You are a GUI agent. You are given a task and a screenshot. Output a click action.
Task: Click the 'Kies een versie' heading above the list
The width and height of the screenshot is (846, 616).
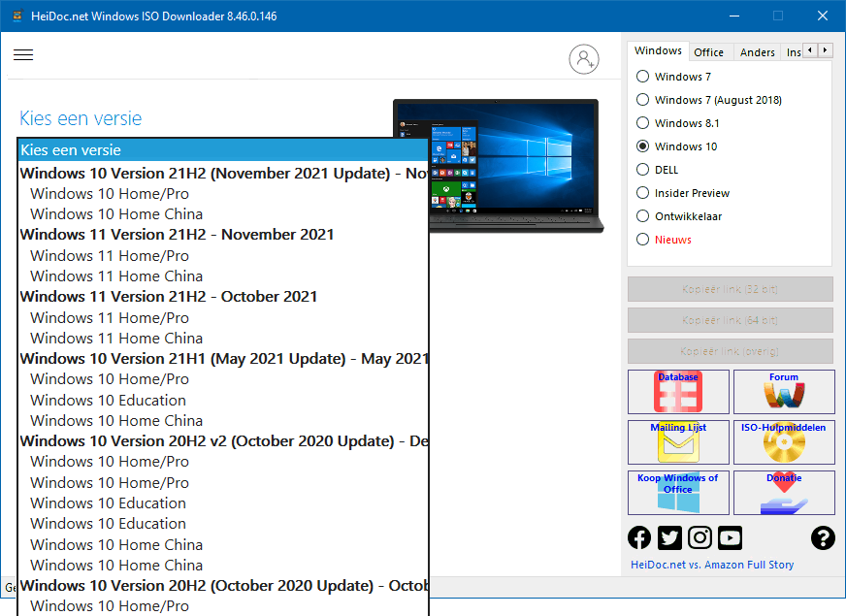click(x=81, y=118)
